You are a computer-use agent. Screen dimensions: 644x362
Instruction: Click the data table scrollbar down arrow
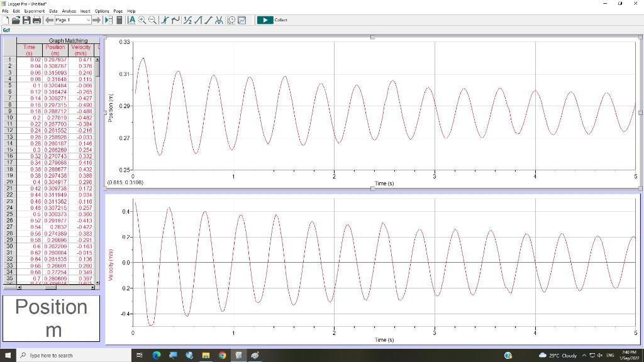[x=97, y=282]
